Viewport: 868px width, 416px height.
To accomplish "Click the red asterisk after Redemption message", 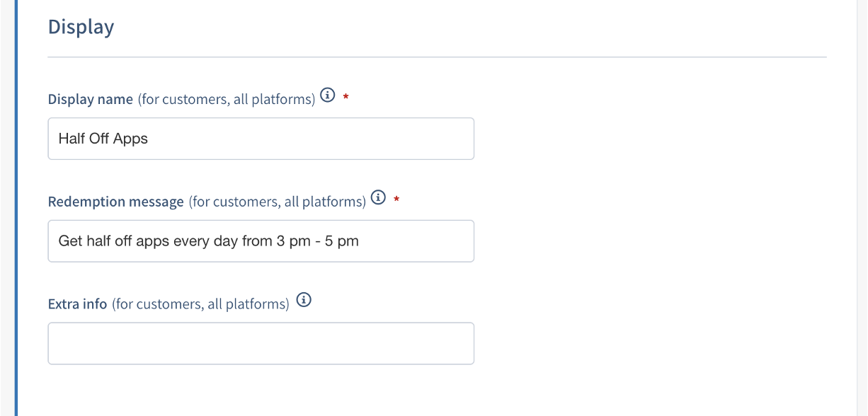I will 396,200.
